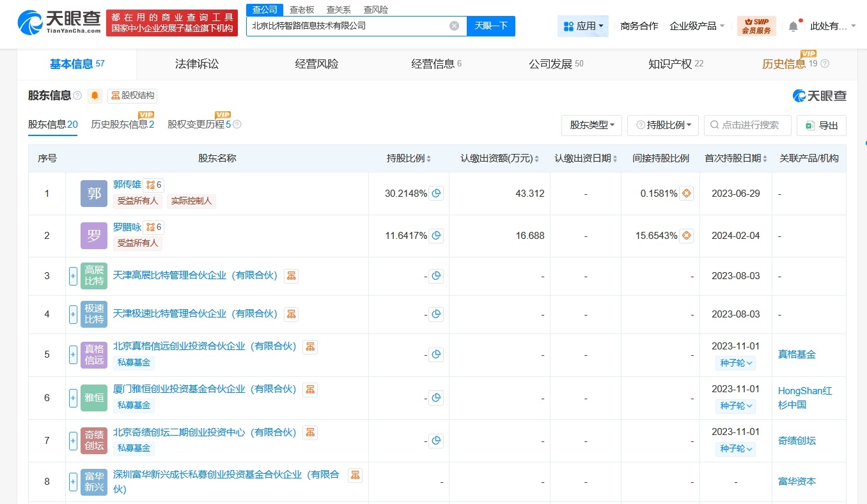
Task: Click the pie chart icon beside 郭传雄's shareholding ratio
Action: point(437,193)
